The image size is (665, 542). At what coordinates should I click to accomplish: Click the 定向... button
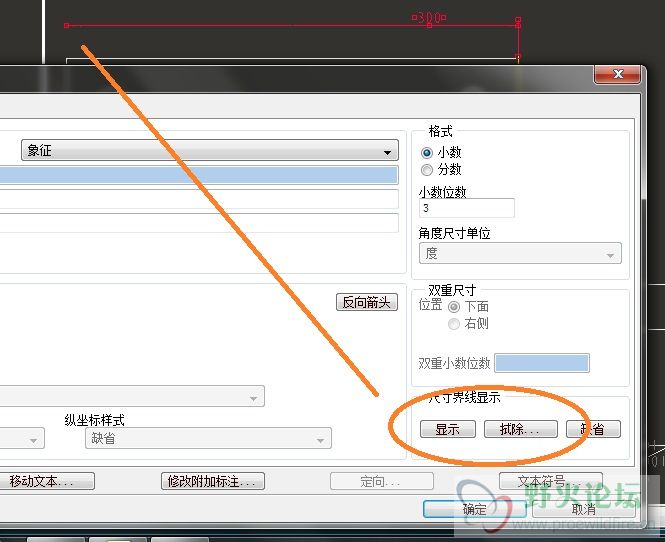click(x=382, y=481)
